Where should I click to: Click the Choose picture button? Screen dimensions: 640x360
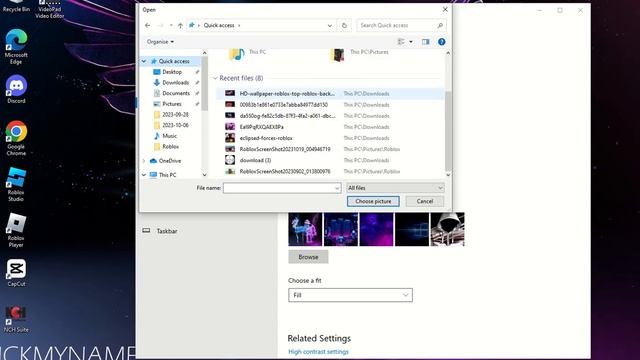click(x=373, y=201)
